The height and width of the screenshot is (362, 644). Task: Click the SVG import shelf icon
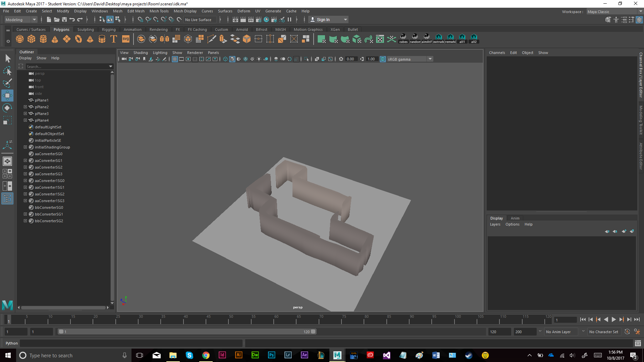click(126, 39)
